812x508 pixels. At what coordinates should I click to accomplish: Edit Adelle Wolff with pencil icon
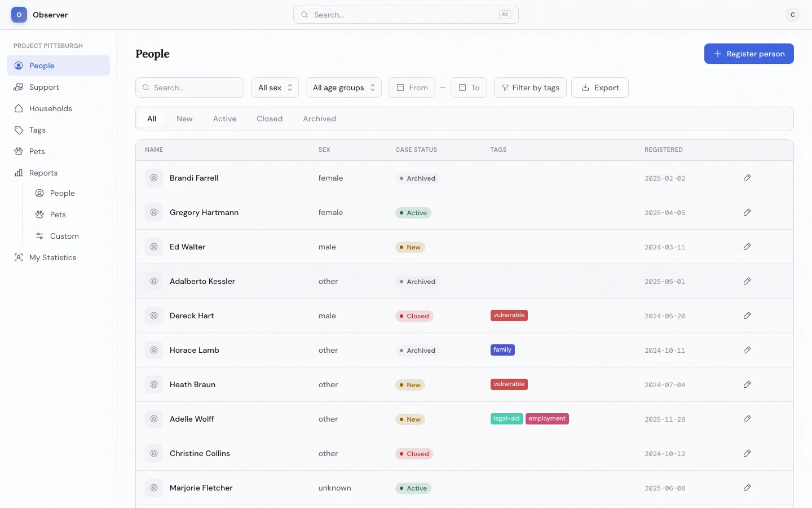747,419
